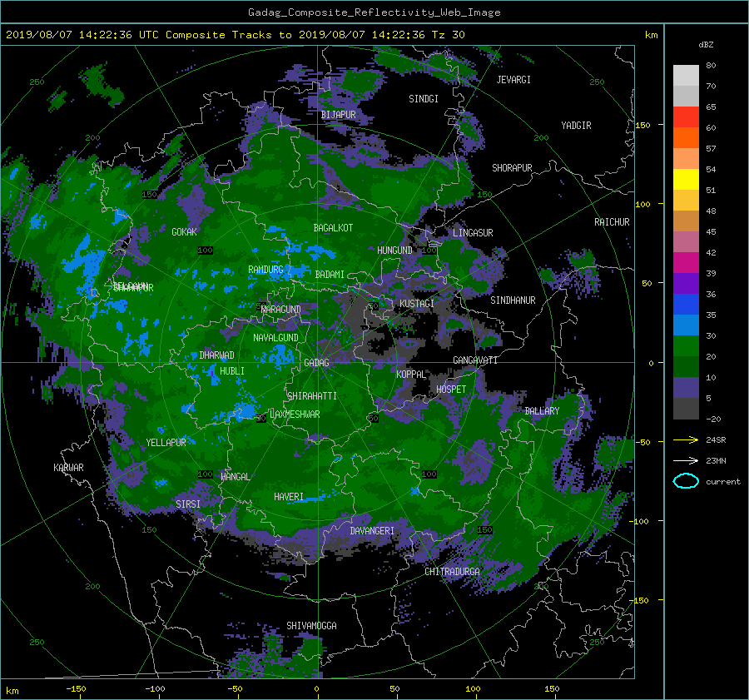Click the NAVALGUND city label

click(275, 338)
